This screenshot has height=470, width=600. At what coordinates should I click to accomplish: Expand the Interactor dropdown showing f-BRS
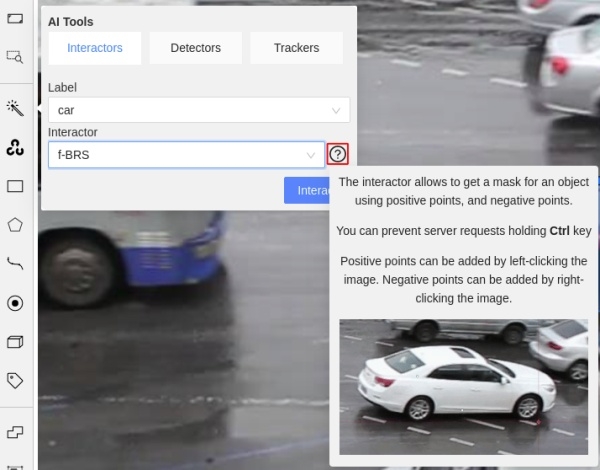[186, 155]
